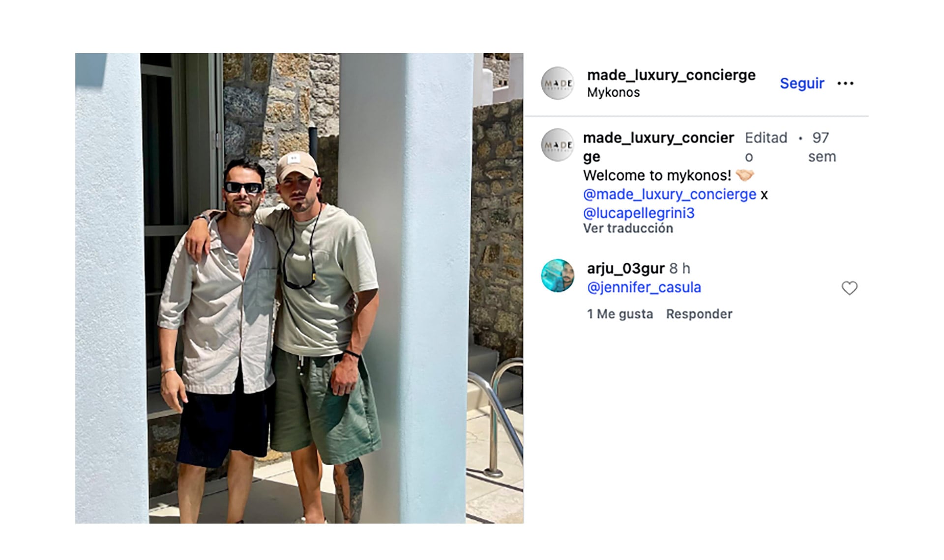Click the Editado label on caption
This screenshot has height=560, width=944.
tap(766, 147)
